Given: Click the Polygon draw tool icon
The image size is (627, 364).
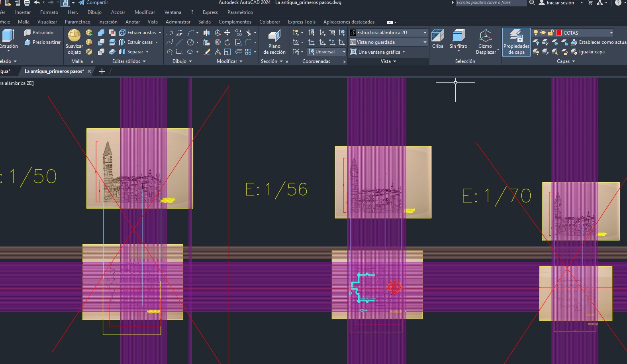Looking at the screenshot, I should click(170, 52).
